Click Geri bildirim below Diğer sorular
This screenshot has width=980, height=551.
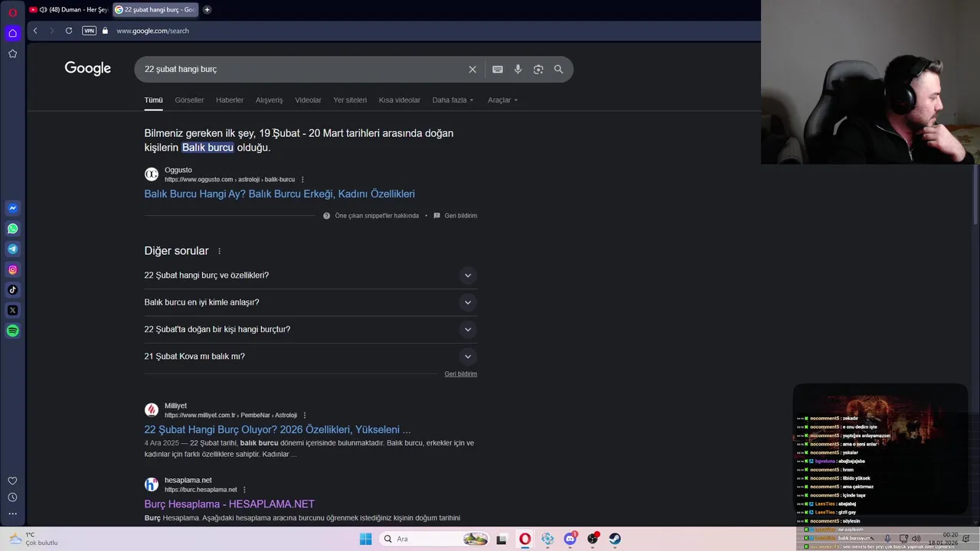(x=461, y=374)
